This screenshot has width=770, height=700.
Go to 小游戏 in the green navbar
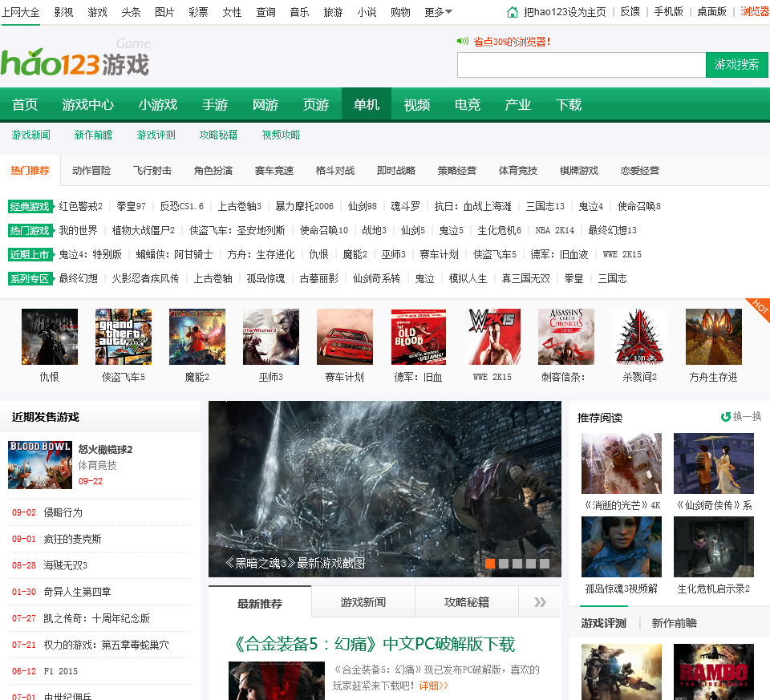pos(158,104)
